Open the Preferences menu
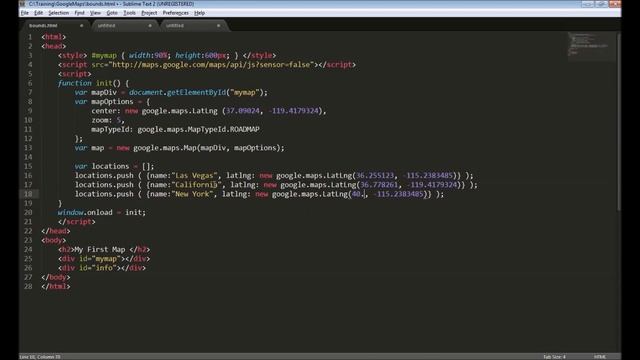Screen dimensions: 640x360 [x=176, y=13]
